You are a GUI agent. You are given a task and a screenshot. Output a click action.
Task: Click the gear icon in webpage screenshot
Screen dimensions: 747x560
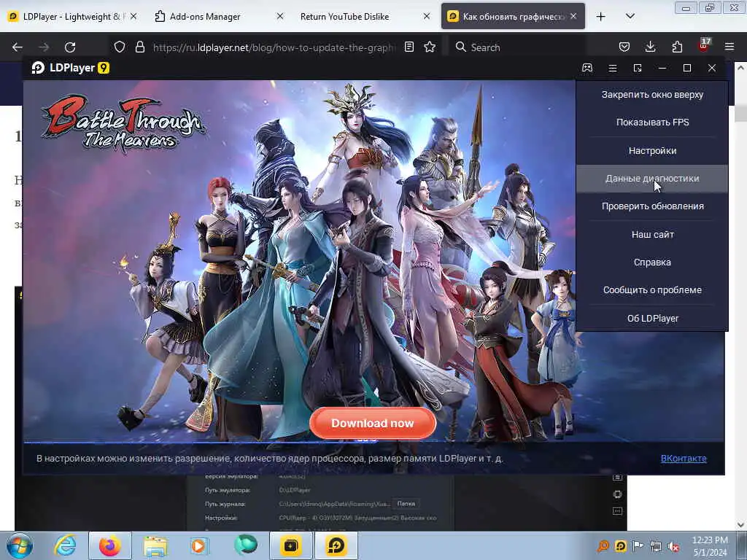(617, 494)
